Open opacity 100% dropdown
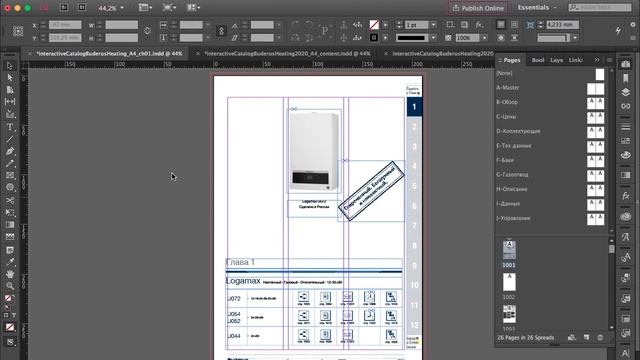This screenshot has height=360, width=640. [484, 38]
